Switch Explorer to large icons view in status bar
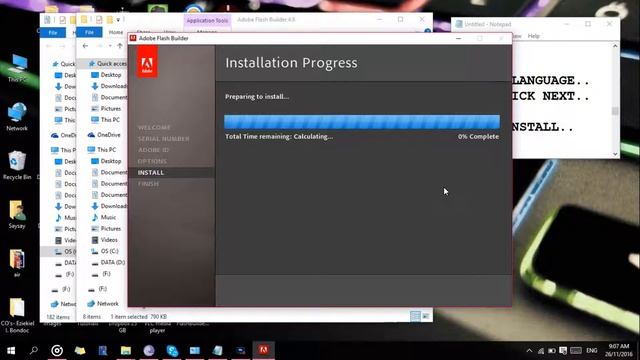This screenshot has height=360, width=640. coord(426,316)
